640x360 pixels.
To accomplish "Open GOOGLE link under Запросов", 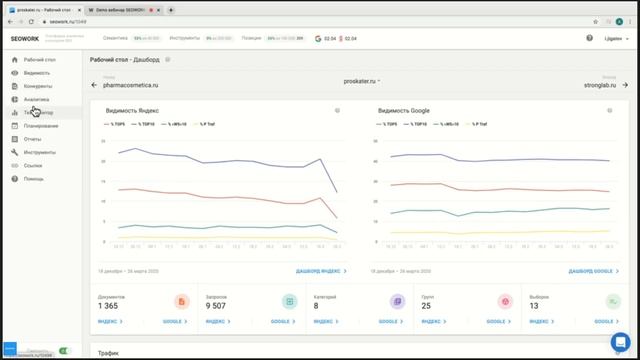I will 283,322.
